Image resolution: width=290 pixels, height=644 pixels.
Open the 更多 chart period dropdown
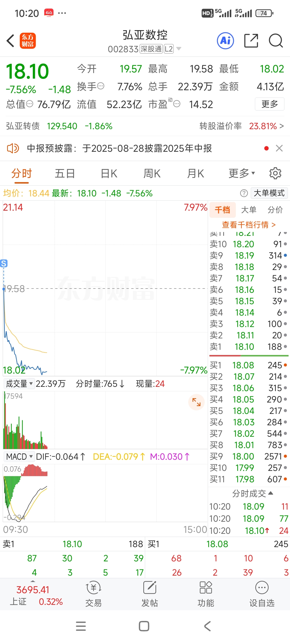click(x=242, y=173)
